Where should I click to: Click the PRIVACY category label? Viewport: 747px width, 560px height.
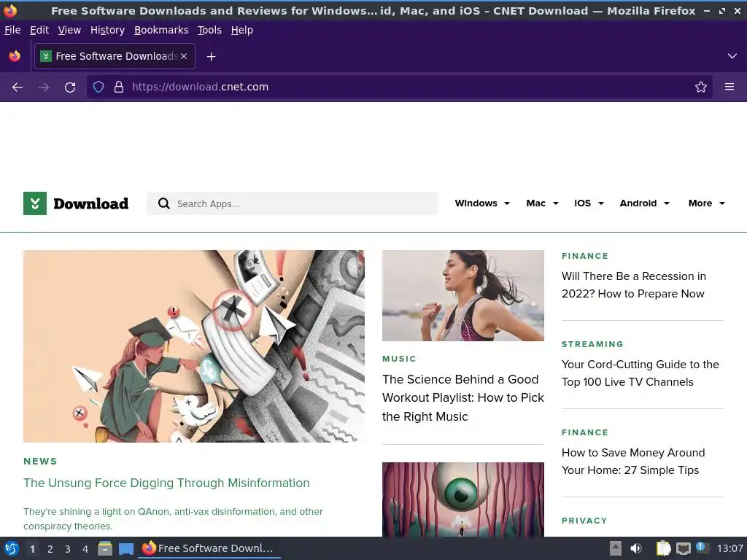tap(584, 521)
